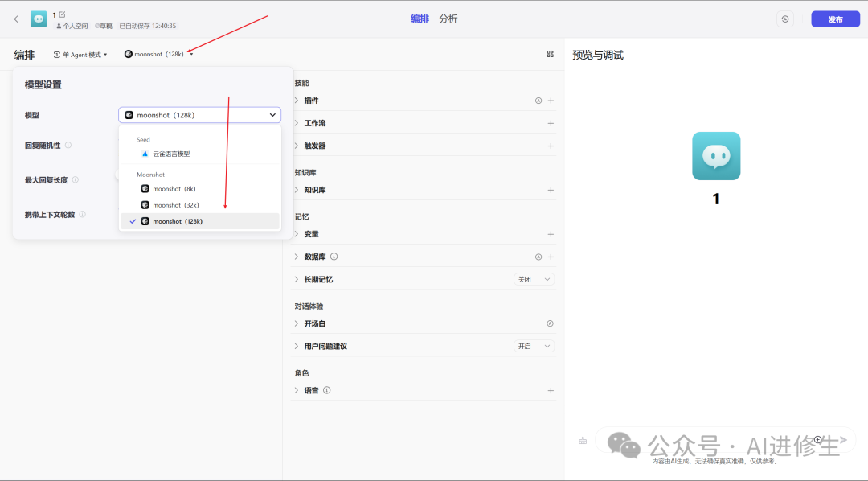The width and height of the screenshot is (868, 481).
Task: Add a plugin with 插件 plus icon
Action: click(x=551, y=101)
